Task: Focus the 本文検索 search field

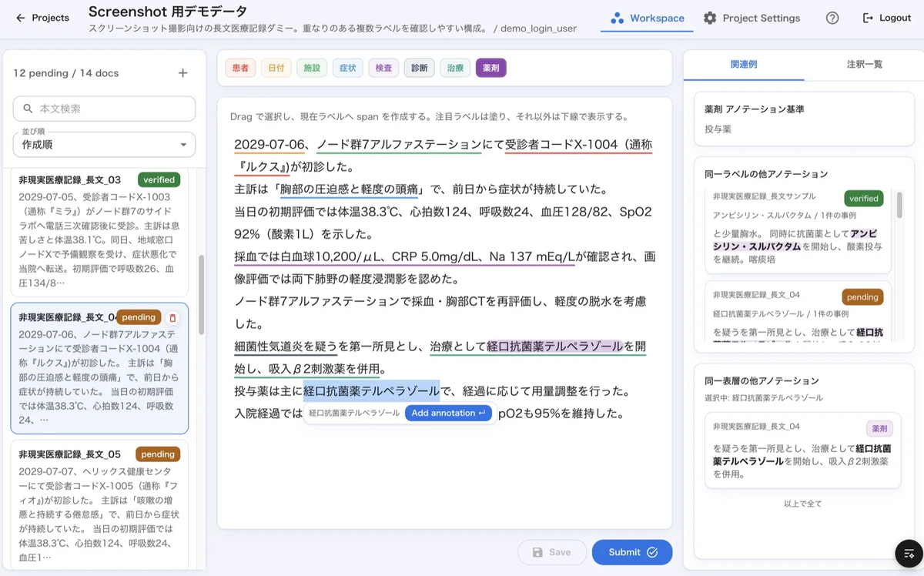Action: coord(104,109)
